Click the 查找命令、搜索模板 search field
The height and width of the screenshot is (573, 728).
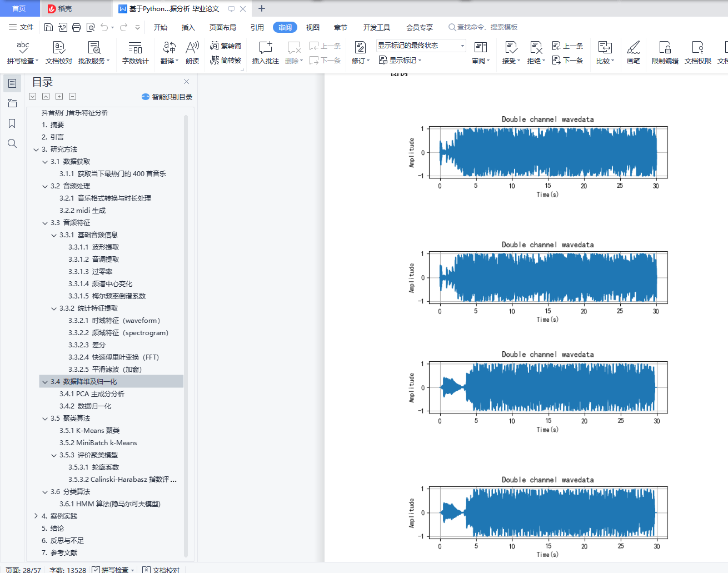[x=483, y=27]
